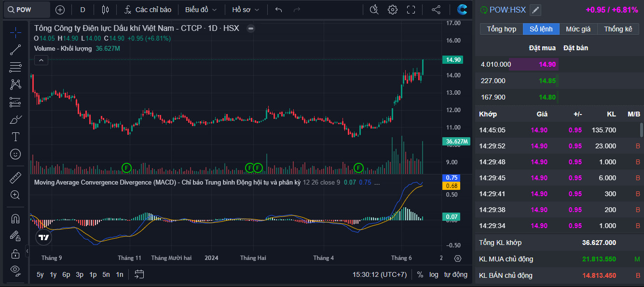Select the ruler measure tool
Viewport: 644px width, 287px height.
15,178
